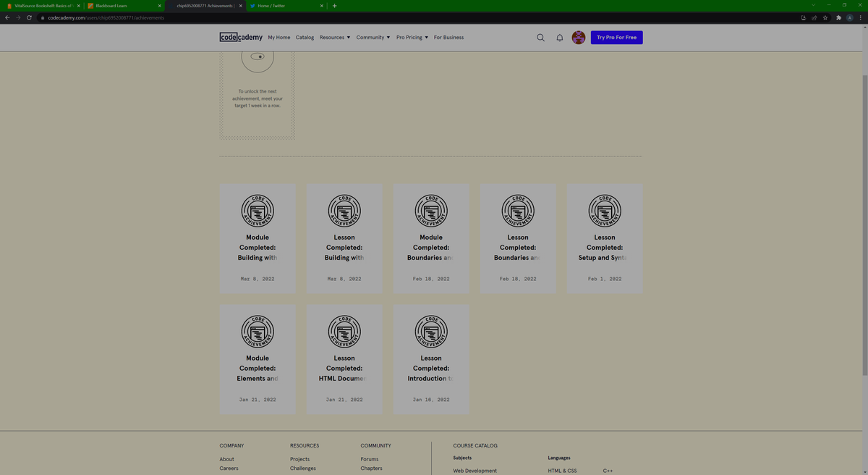This screenshot has height=475, width=868.
Task: Click badge icon on Introduction lesson card
Action: click(431, 332)
